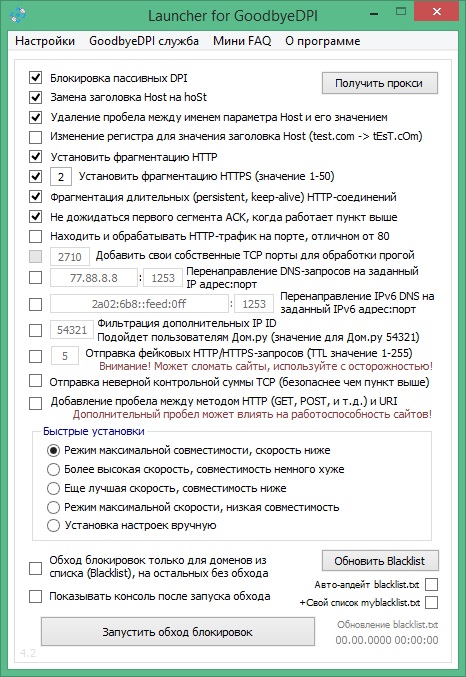Viewport: 466px width, 677px height.
Task: Open the Мини FAQ menu
Action: [242, 41]
